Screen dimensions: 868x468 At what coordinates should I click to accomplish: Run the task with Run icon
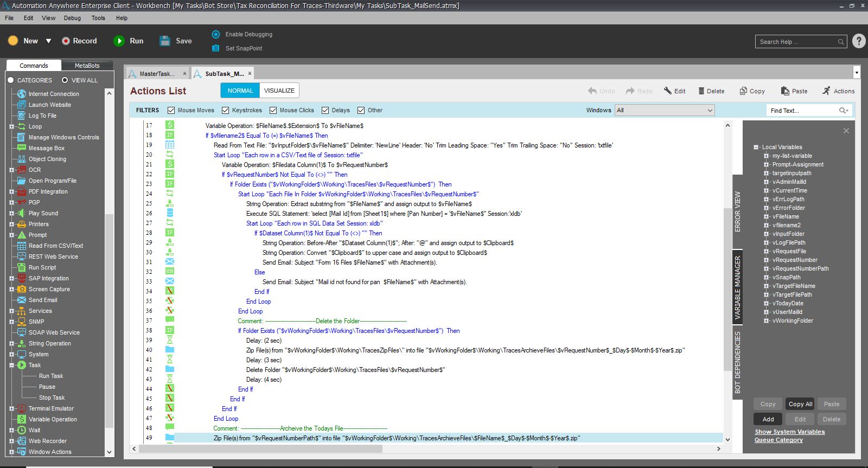click(119, 41)
